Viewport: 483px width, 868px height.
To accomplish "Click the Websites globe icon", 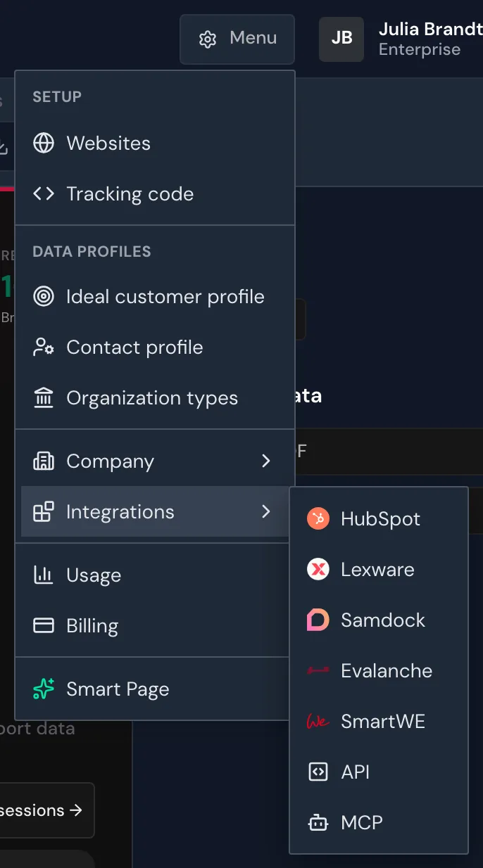I will [44, 143].
